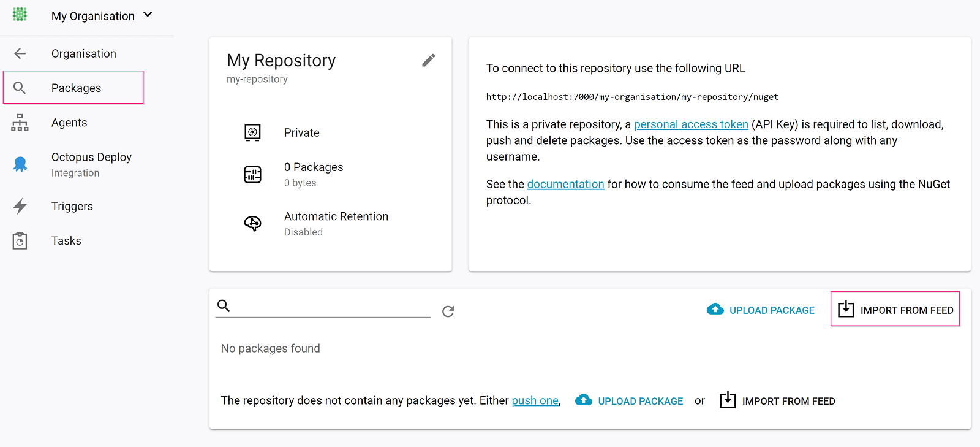Select the Packages search icon in sidebar
The height and width of the screenshot is (447, 980).
click(x=20, y=87)
